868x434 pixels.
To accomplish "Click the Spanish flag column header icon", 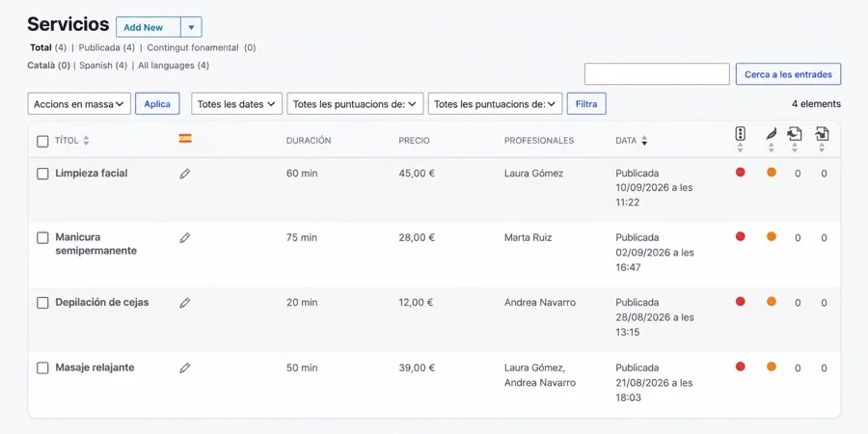I will pyautogui.click(x=185, y=138).
